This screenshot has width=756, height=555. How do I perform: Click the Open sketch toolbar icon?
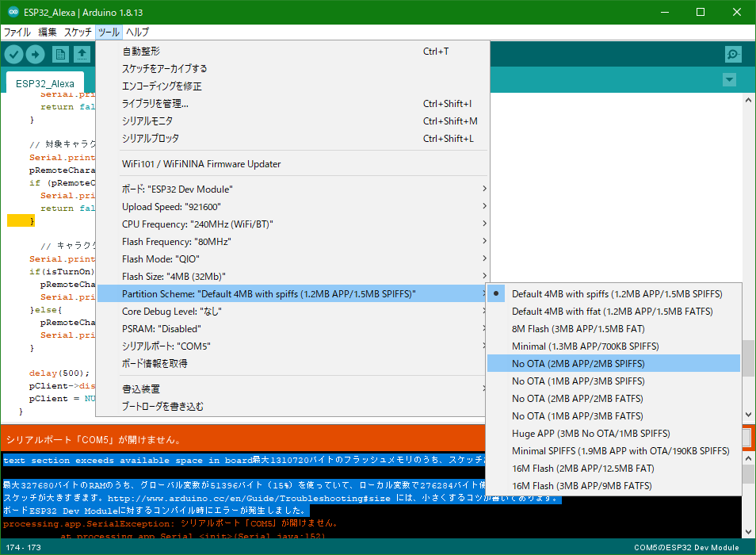pos(82,55)
